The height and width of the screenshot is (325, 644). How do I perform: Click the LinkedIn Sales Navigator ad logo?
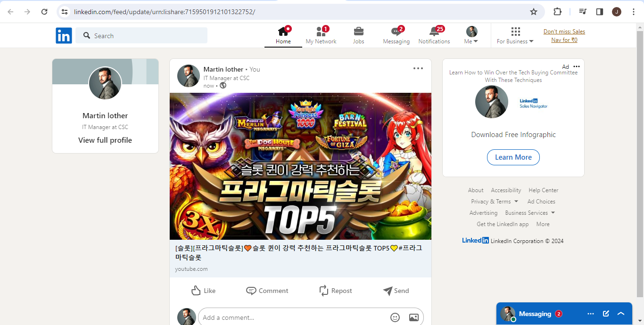[x=534, y=103]
